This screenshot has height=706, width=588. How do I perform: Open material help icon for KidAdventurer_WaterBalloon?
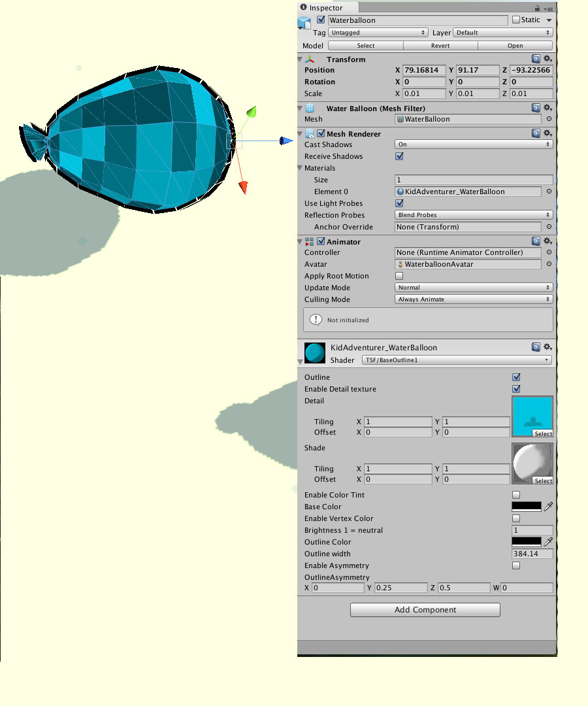pos(535,346)
